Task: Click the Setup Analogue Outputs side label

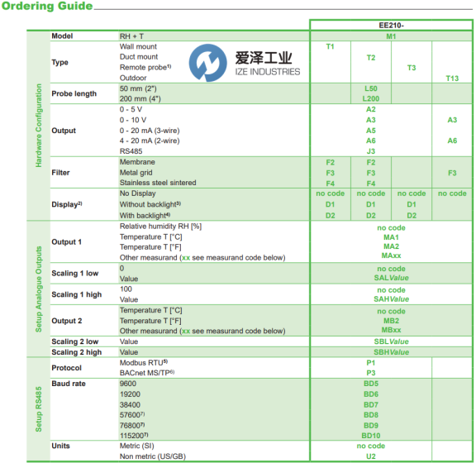Action: tap(39, 289)
